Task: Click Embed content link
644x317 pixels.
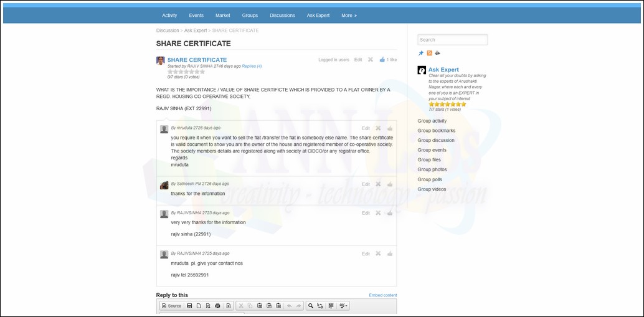Action: pos(382,295)
